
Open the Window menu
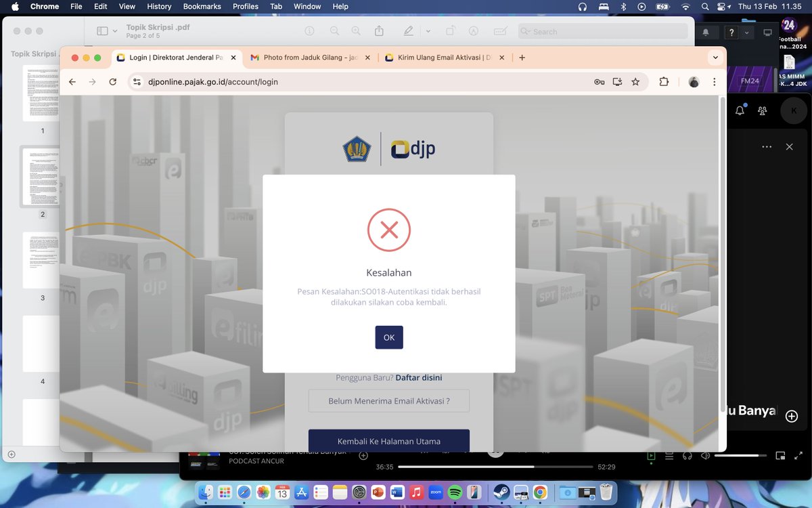[x=307, y=6]
